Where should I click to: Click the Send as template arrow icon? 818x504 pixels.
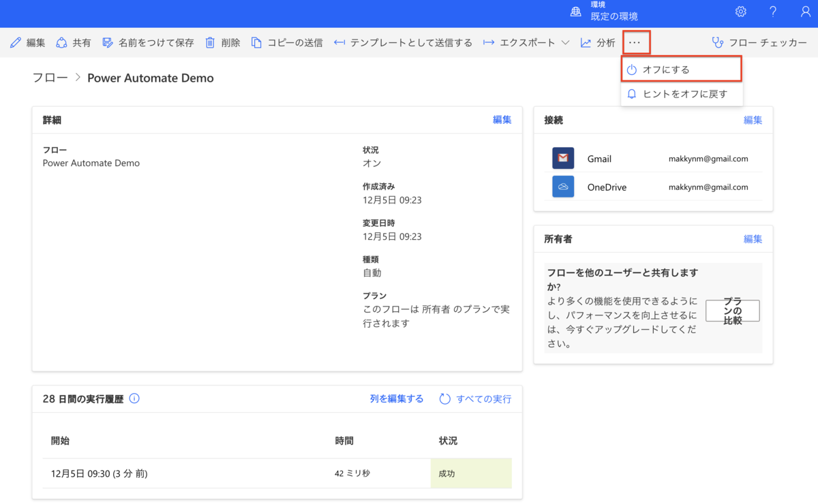[339, 43]
